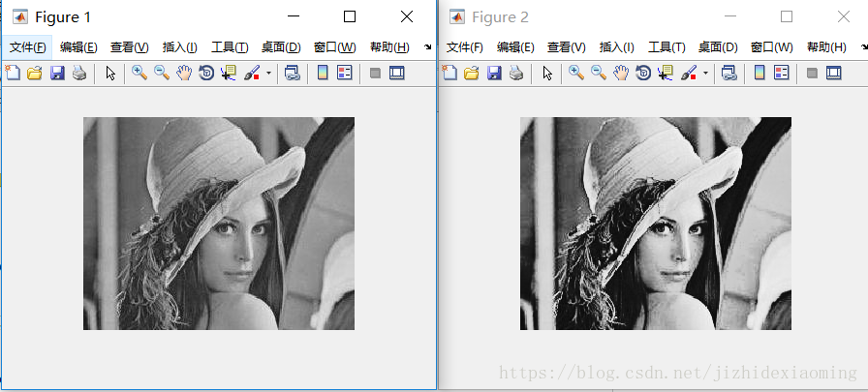Open 查看(V) menu in Figure 2
868x392 pixels.
567,47
